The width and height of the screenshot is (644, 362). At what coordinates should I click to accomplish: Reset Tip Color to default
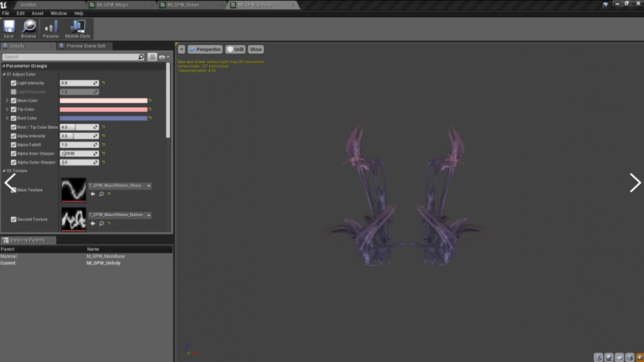point(151,110)
